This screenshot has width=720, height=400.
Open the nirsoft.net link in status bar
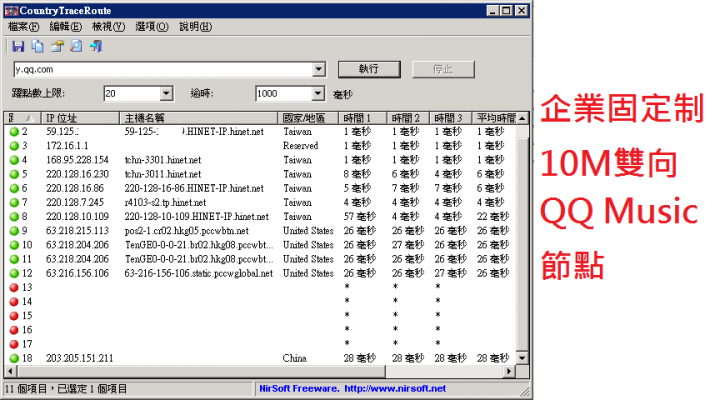395,389
